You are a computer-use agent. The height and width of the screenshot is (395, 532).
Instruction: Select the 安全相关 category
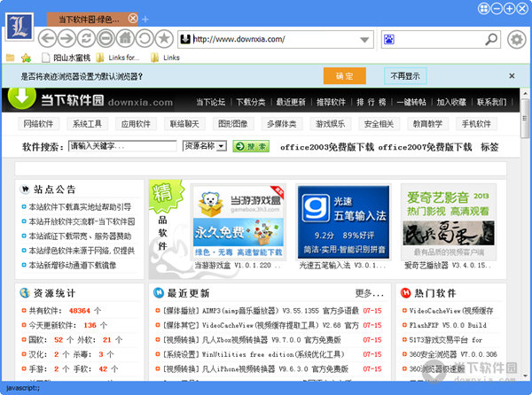click(x=379, y=124)
